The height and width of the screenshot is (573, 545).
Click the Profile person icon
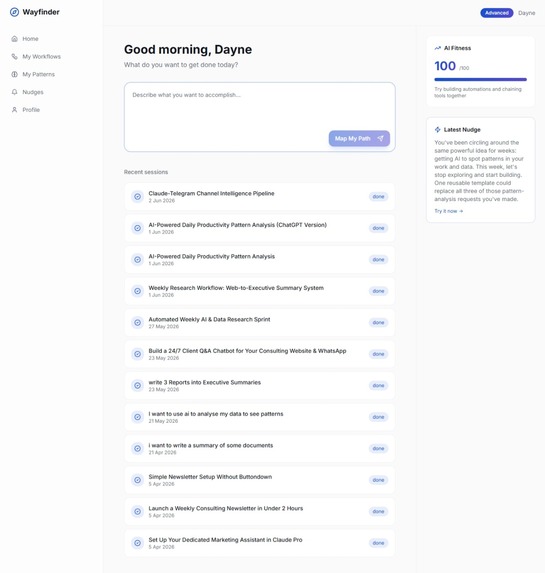tap(14, 110)
